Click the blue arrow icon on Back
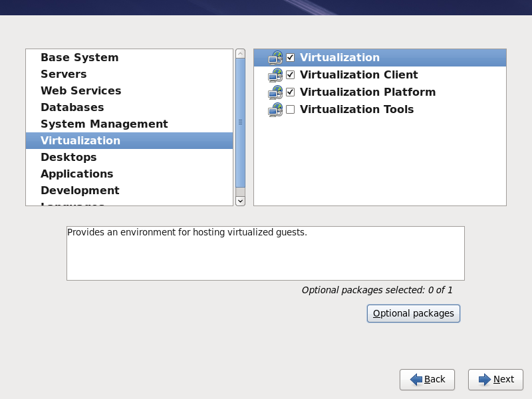Screen dimensions: 532x399 click(x=416, y=380)
